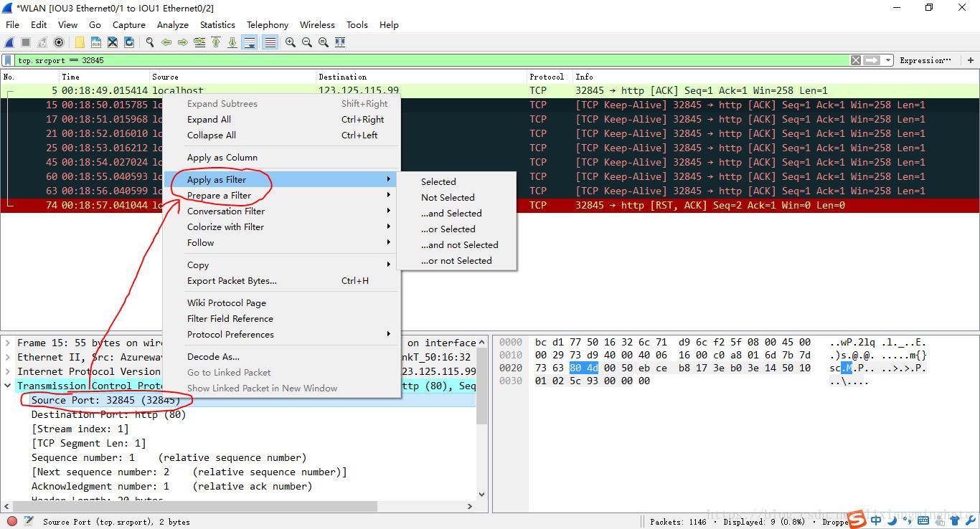Go to next packet arrow
The image size is (980, 529).
[183, 42]
